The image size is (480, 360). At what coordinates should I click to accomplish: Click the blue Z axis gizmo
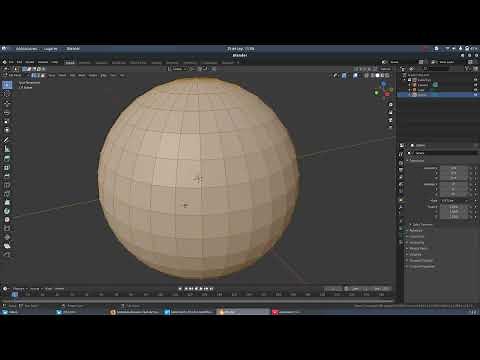383,84
